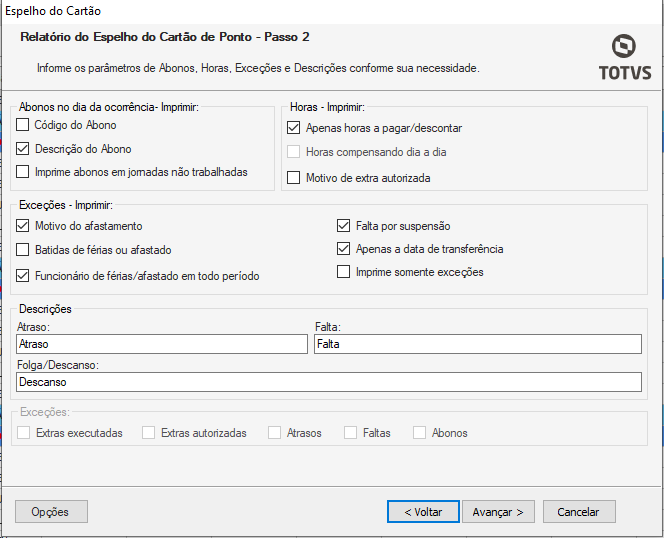664x538 pixels.
Task: Enable Motivo de extra autorizada checkbox
Action: pyautogui.click(x=294, y=178)
